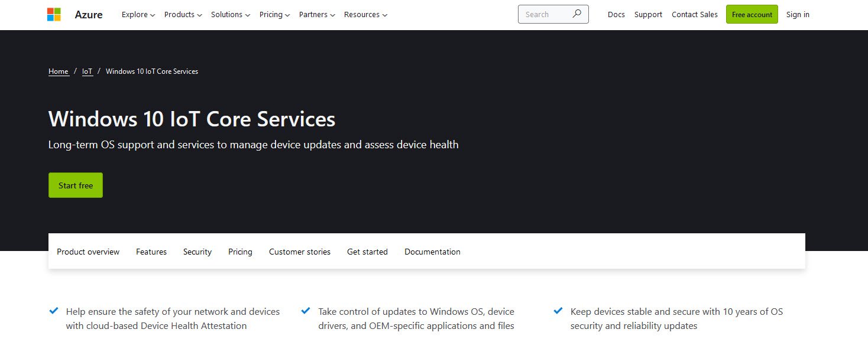Click the checkmark beside Keep devices stable text
Image resolution: width=868 pixels, height=352 pixels.
558,311
